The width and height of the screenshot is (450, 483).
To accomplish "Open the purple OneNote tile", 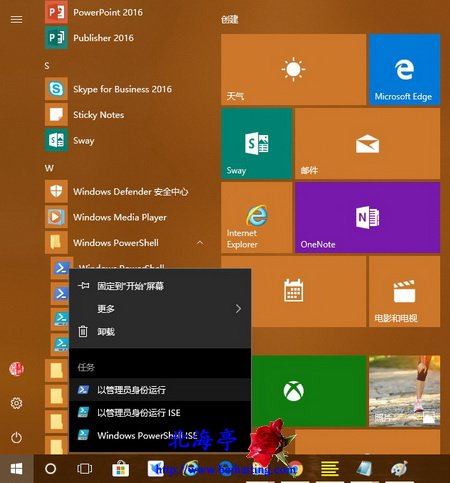I will coord(367,217).
